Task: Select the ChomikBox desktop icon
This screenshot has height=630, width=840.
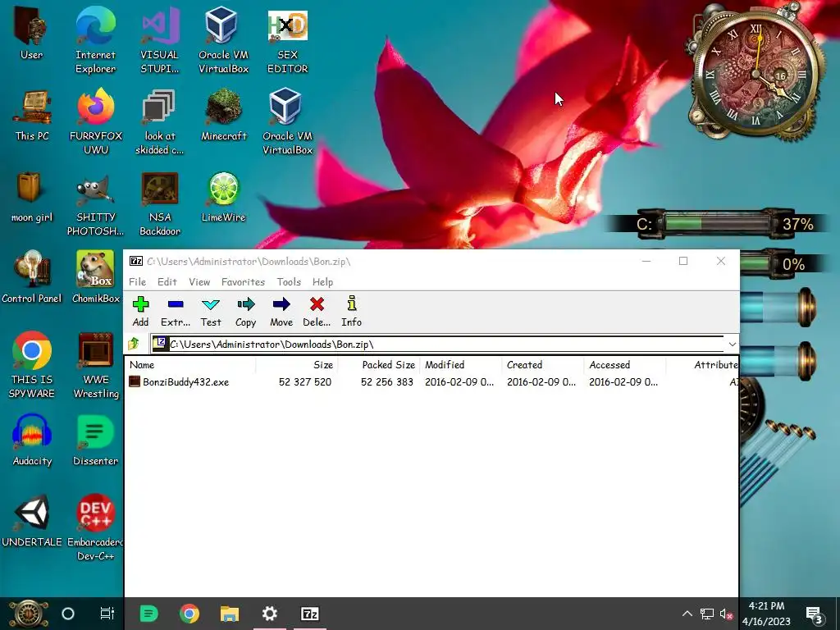Action: (x=96, y=277)
